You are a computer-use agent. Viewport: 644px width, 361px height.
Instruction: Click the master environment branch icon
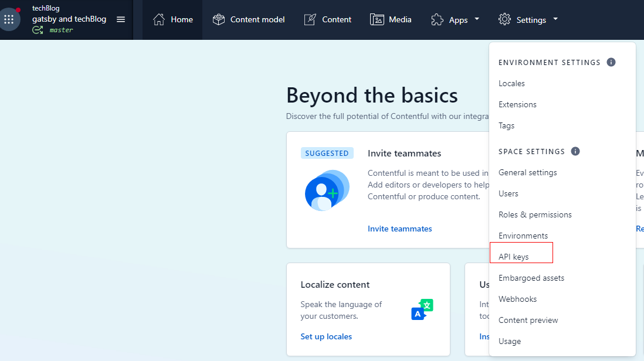pyautogui.click(x=38, y=30)
